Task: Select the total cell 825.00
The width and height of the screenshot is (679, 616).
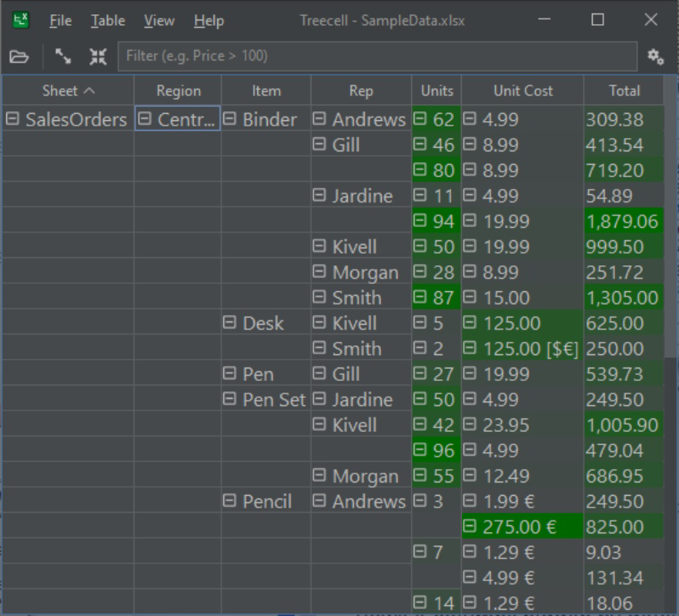Action: (624, 527)
